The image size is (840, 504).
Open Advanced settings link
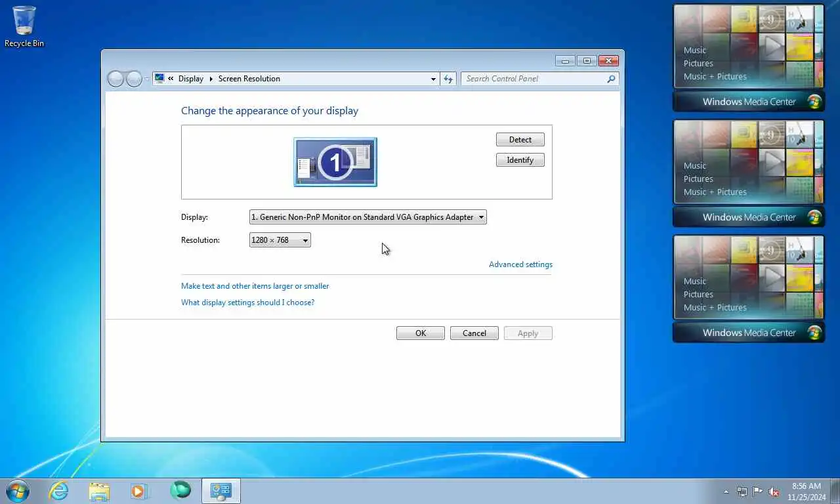point(520,264)
